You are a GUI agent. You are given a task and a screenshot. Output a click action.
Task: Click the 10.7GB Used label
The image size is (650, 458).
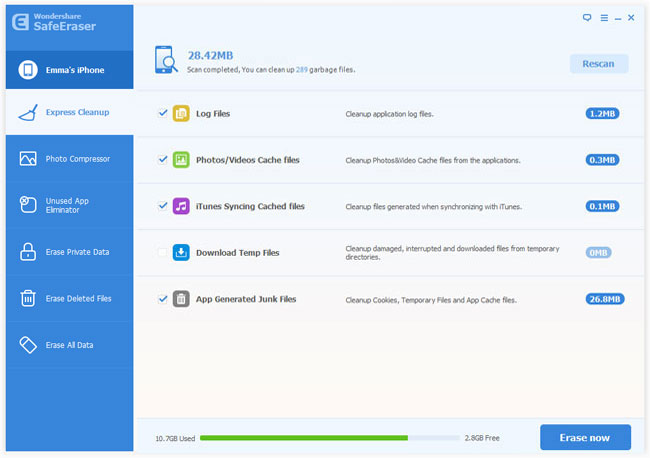click(175, 439)
